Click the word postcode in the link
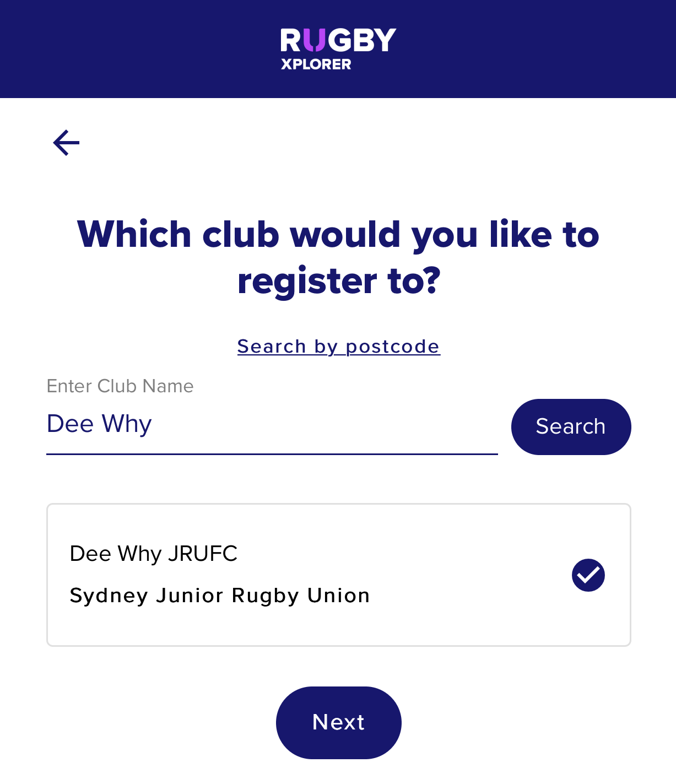This screenshot has height=784, width=676. point(393,347)
